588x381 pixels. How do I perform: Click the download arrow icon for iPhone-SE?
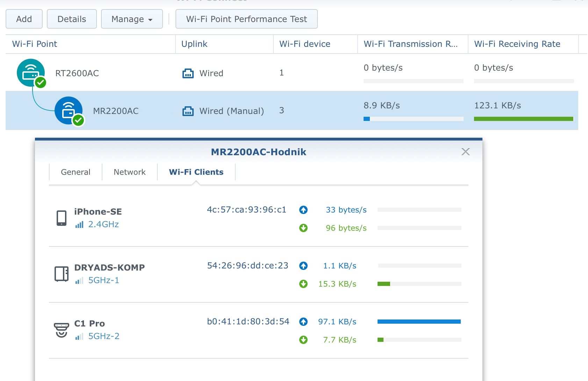coord(303,228)
